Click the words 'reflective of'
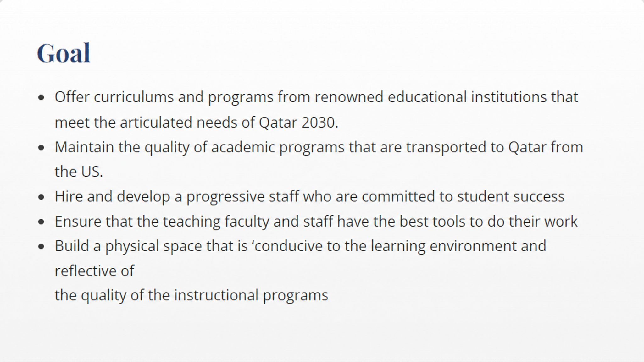This screenshot has width=644, height=362. 95,271
